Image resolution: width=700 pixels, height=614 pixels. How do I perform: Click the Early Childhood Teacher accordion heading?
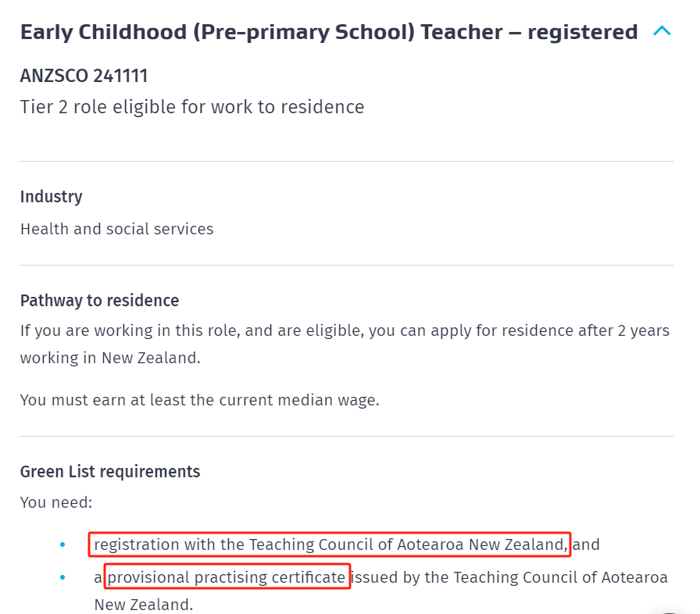pos(329,32)
